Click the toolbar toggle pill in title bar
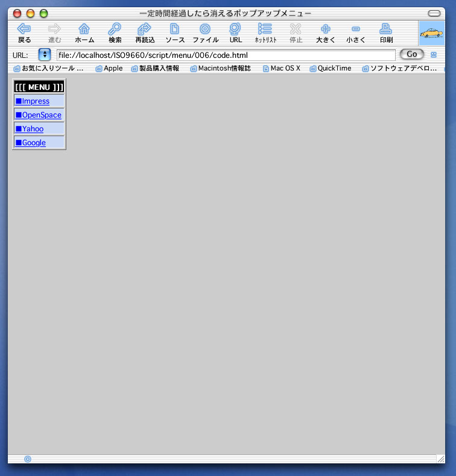456x476 pixels. [434, 13]
